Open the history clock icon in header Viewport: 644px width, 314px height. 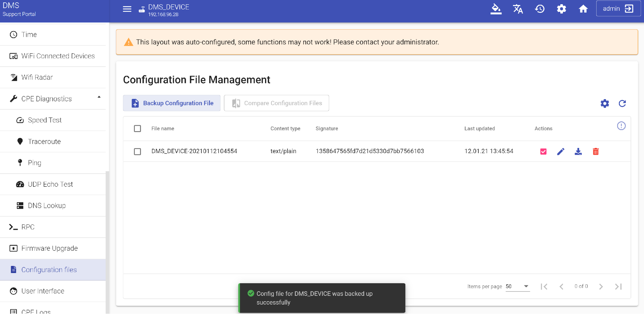click(x=540, y=9)
